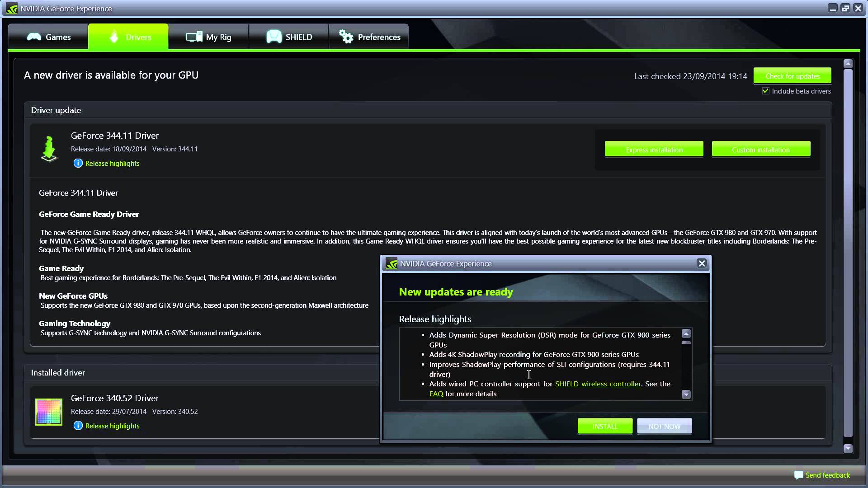
Task: Click the SHIELD wireless controller FAQ link
Action: (436, 393)
